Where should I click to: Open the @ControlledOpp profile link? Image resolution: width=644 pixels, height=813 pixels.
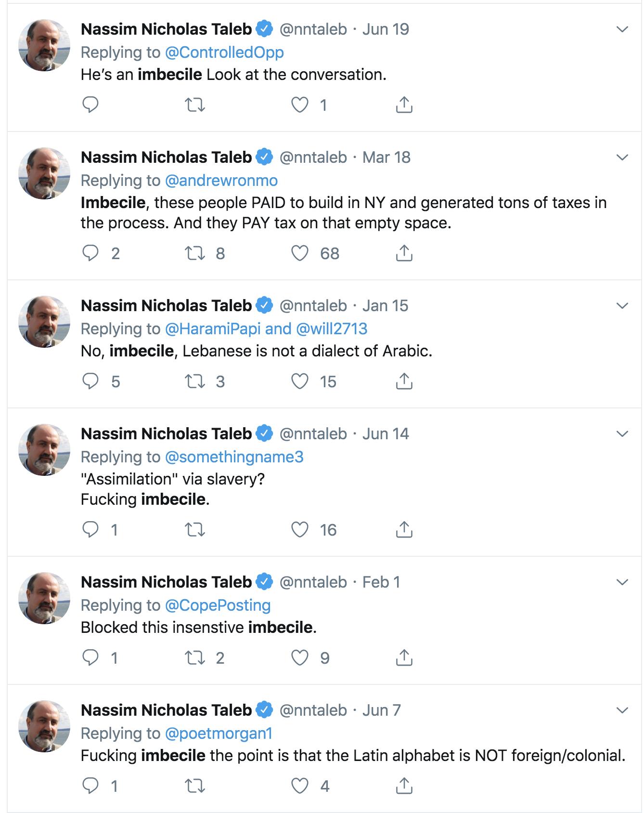click(x=224, y=52)
